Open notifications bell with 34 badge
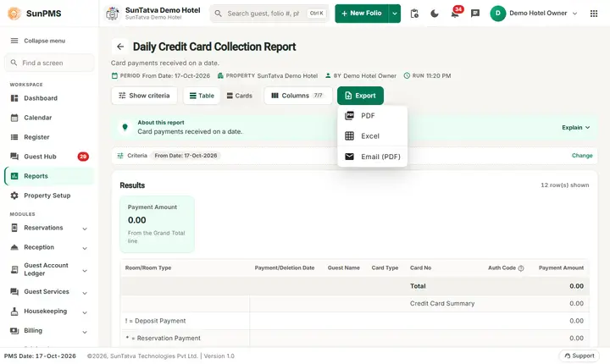The height and width of the screenshot is (364, 610). 455,14
